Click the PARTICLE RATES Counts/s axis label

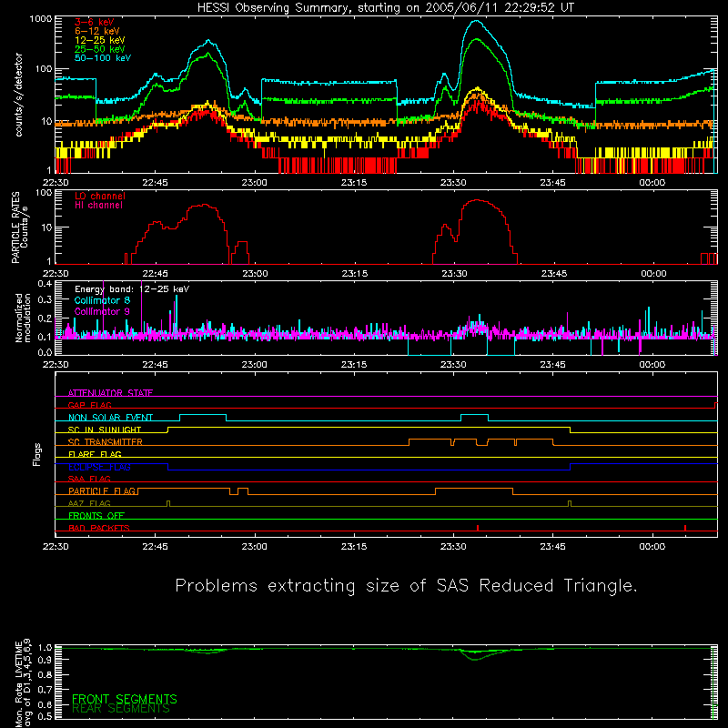click(19, 227)
